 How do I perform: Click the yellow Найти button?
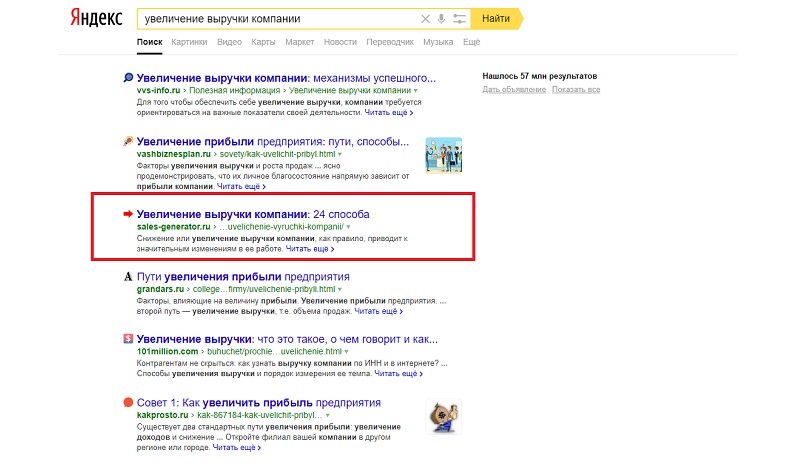496,19
